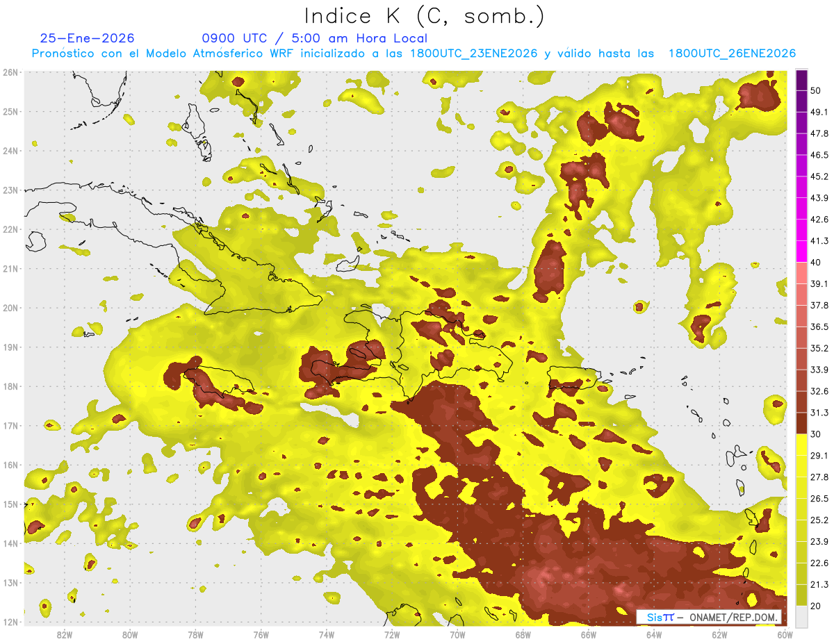Click the longitude label '76W'
834x644 pixels.
[x=261, y=634]
